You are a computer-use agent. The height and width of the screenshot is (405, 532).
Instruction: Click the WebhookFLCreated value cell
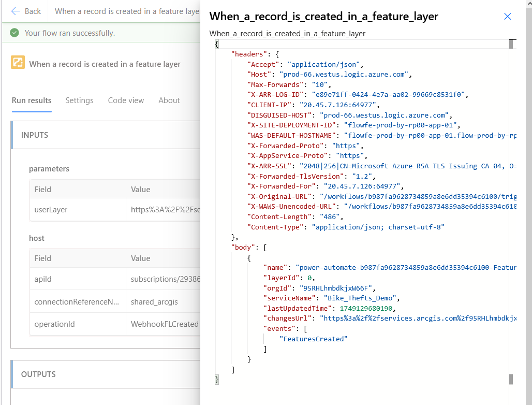click(163, 324)
